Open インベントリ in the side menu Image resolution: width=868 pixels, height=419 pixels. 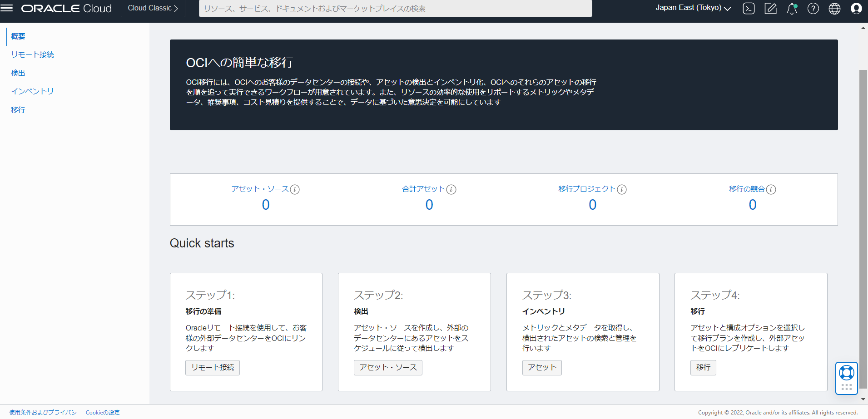(32, 91)
